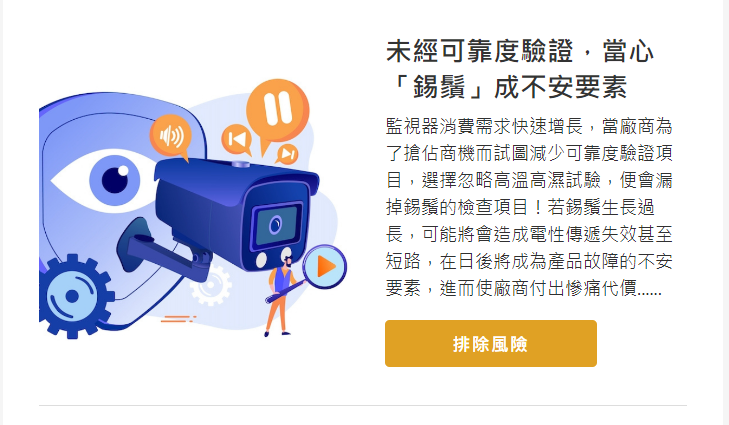Click the horizontal divider line below the article
This screenshot has height=425, width=729.
click(363, 405)
